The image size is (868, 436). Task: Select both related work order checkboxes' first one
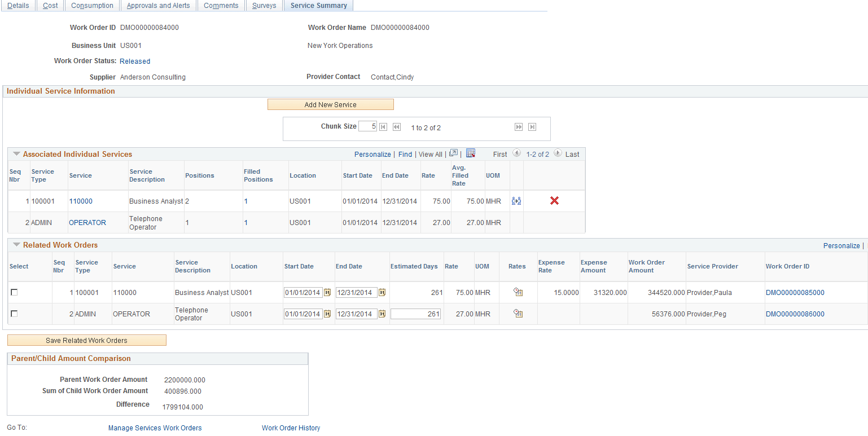pyautogui.click(x=14, y=292)
